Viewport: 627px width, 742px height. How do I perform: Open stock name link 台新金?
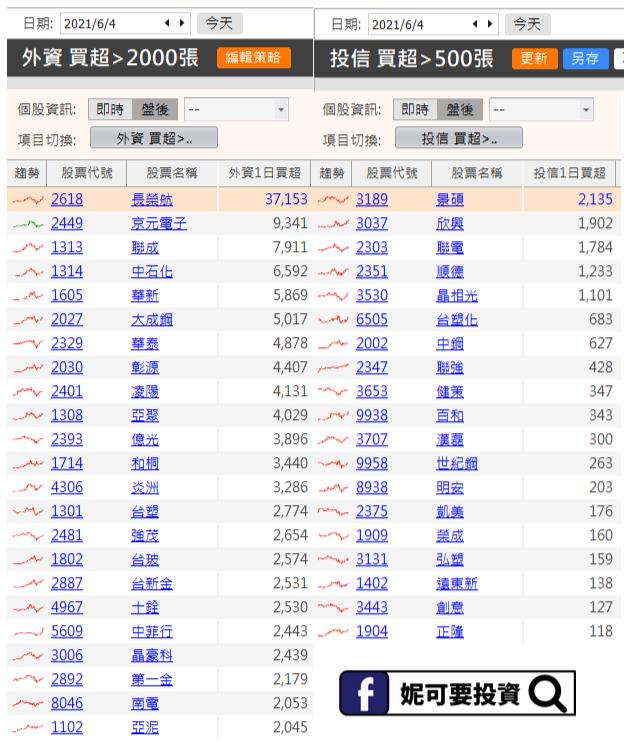pos(152,584)
